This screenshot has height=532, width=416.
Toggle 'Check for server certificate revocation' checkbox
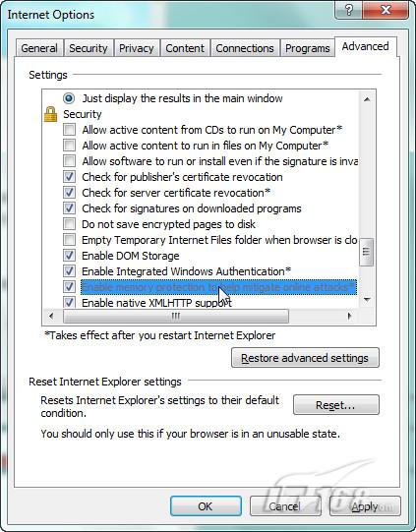click(x=69, y=193)
